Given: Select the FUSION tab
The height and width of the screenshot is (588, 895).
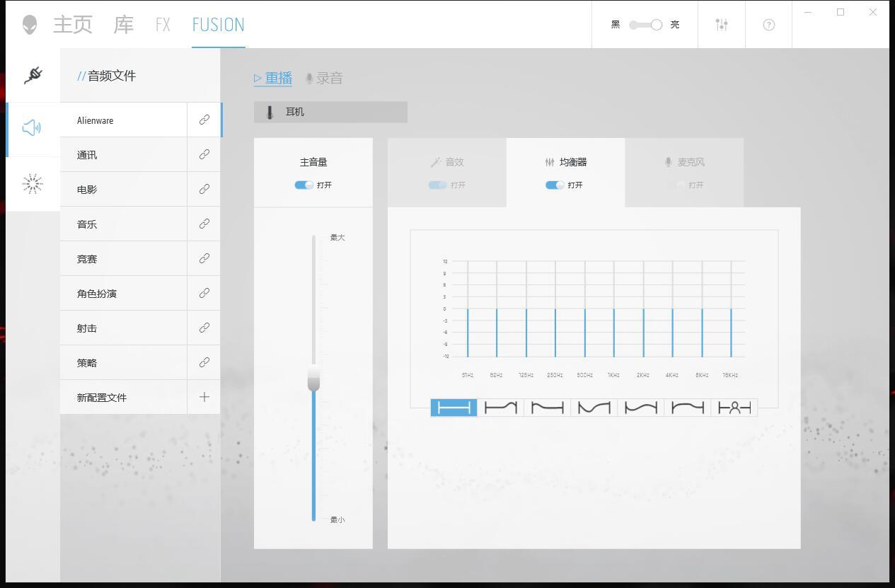Looking at the screenshot, I should click(x=218, y=25).
